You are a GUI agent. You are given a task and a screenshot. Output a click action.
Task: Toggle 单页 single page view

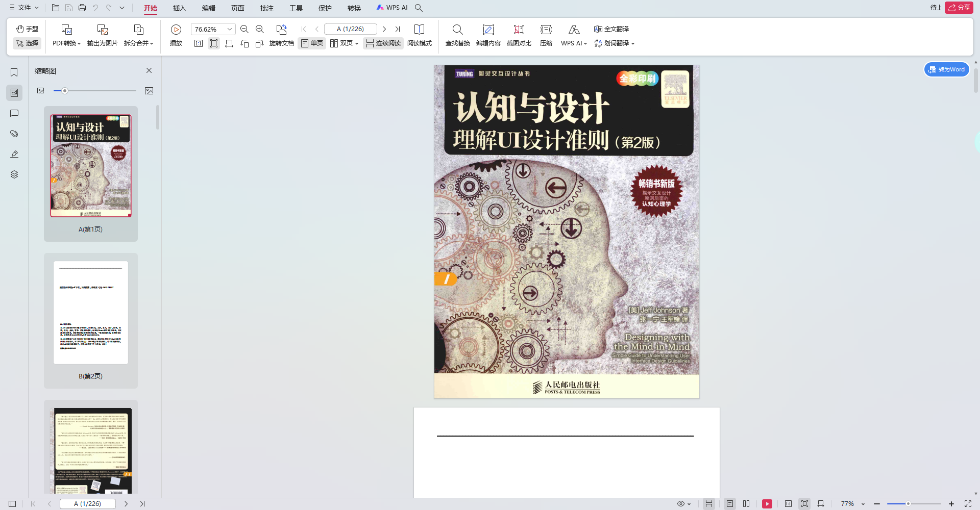[x=312, y=43]
